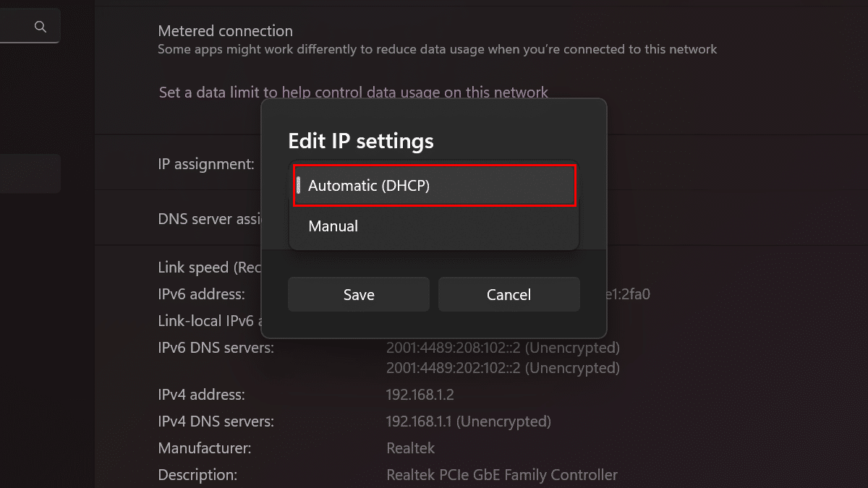This screenshot has width=868, height=488.
Task: Select the highlighted sidebar navigation item
Action: [x=30, y=174]
